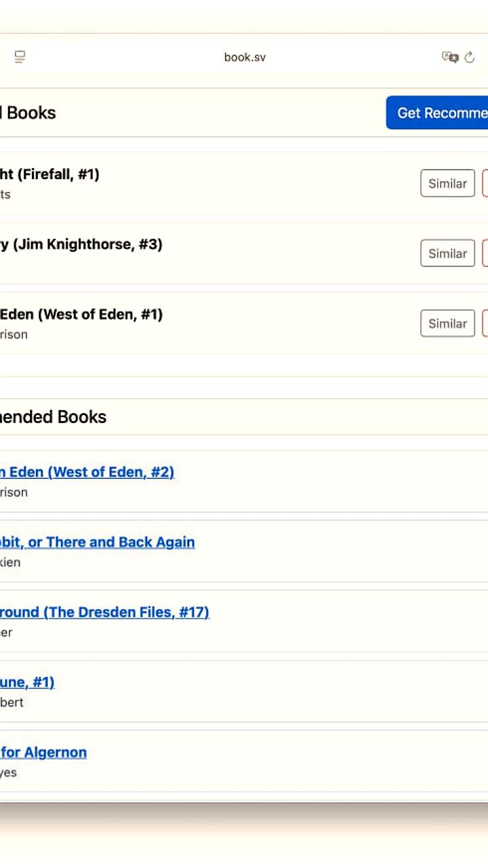Click red-outlined button beside Firefall's Similar
Screen dimensions: 488x868
click(485, 183)
